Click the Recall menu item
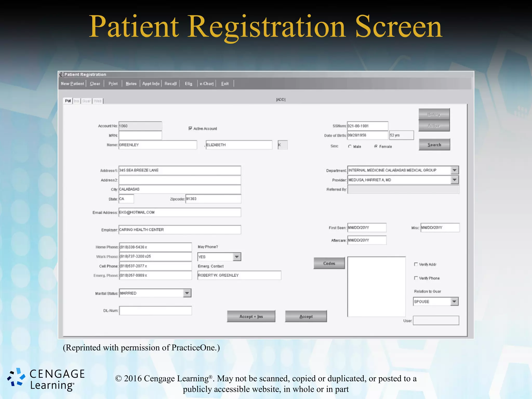 pyautogui.click(x=171, y=84)
